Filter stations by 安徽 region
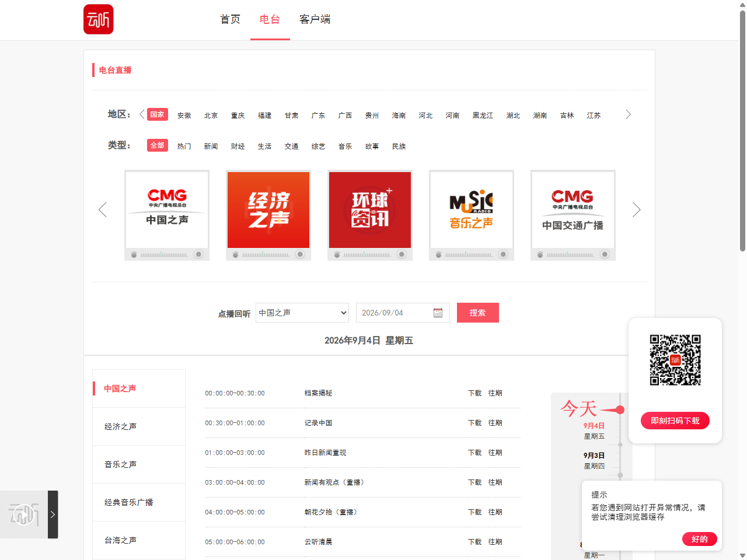 [184, 116]
